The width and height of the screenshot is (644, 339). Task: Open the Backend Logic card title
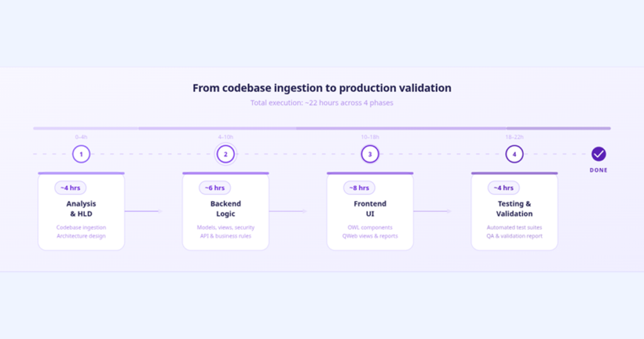(x=226, y=209)
